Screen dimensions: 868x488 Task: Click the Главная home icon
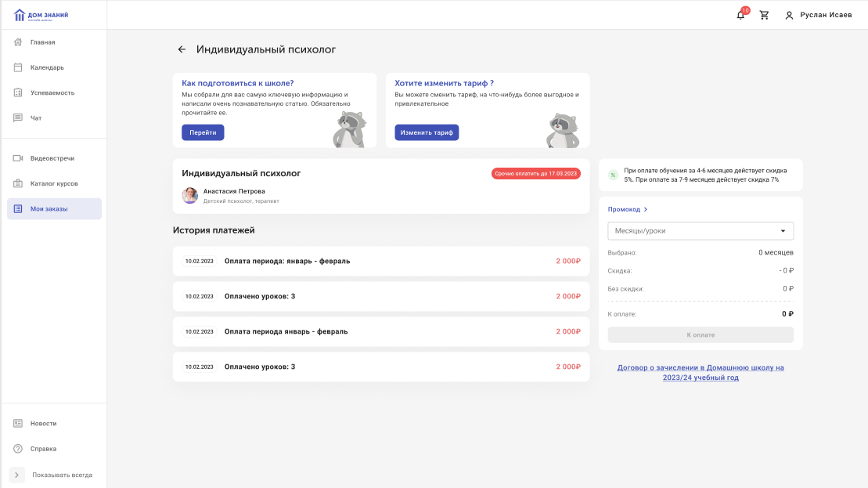coord(18,42)
